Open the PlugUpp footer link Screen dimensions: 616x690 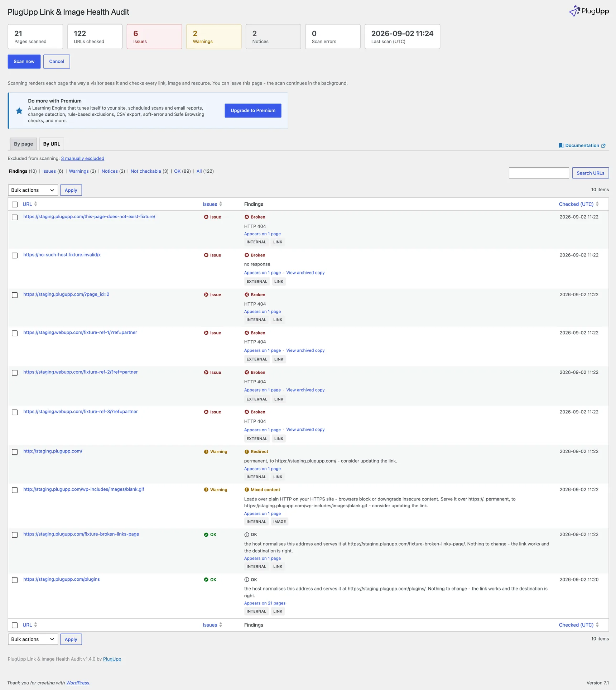[x=112, y=659]
